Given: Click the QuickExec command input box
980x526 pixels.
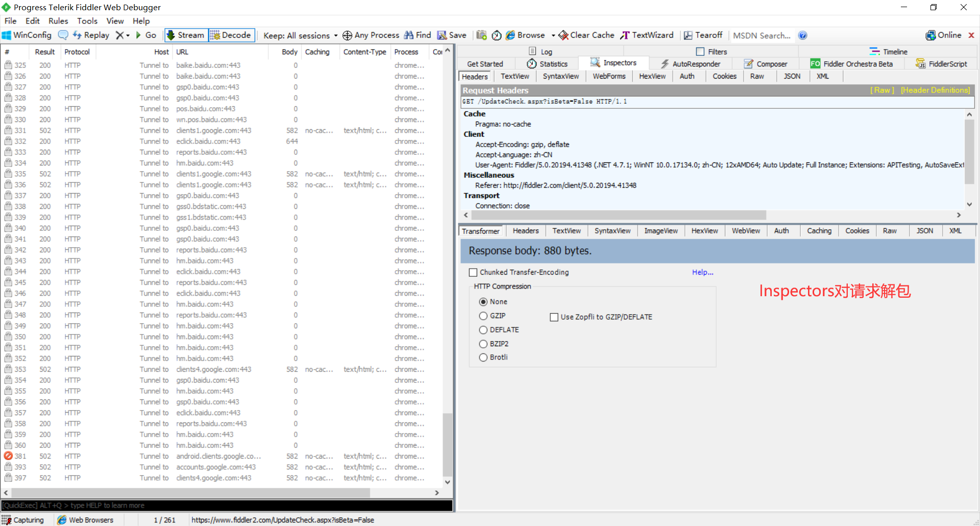Looking at the screenshot, I should pyautogui.click(x=227, y=506).
